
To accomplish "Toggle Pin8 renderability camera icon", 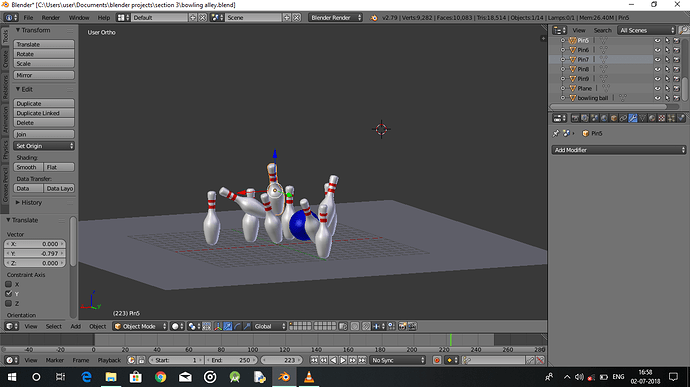I will [677, 69].
